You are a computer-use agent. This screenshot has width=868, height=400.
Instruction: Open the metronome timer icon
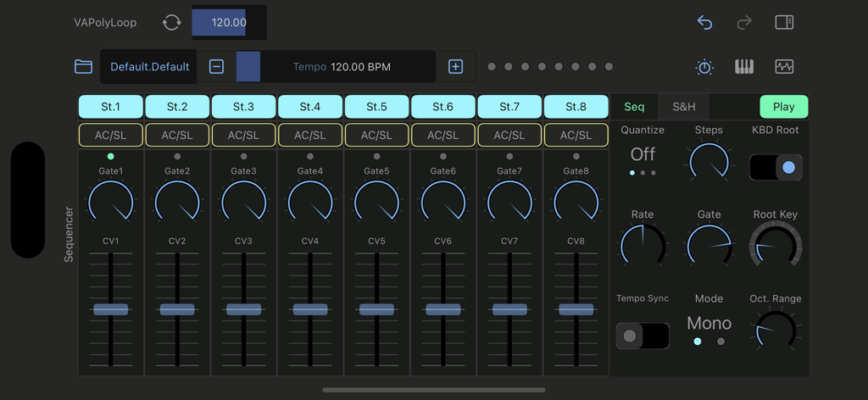(704, 67)
